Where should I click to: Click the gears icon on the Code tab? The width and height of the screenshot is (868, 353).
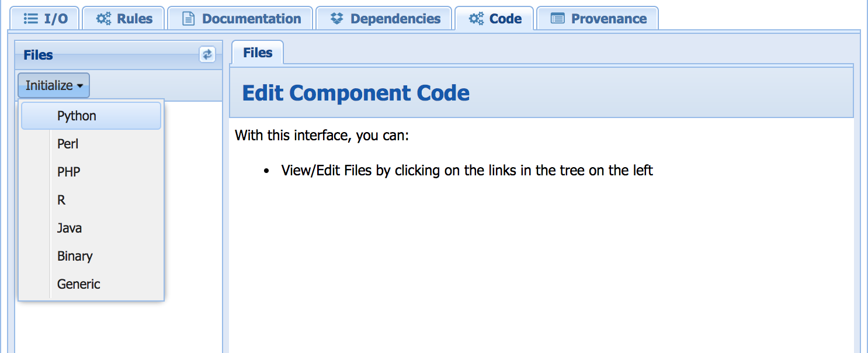(x=476, y=19)
